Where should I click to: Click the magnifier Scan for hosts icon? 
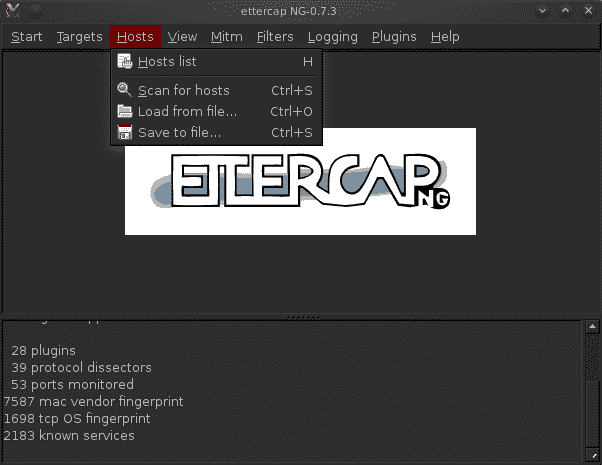[124, 90]
